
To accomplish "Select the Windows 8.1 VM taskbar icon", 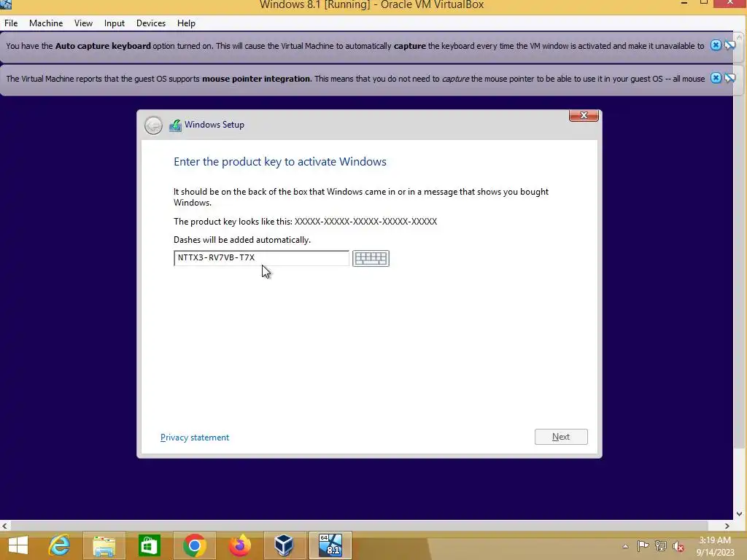I will pos(330,545).
